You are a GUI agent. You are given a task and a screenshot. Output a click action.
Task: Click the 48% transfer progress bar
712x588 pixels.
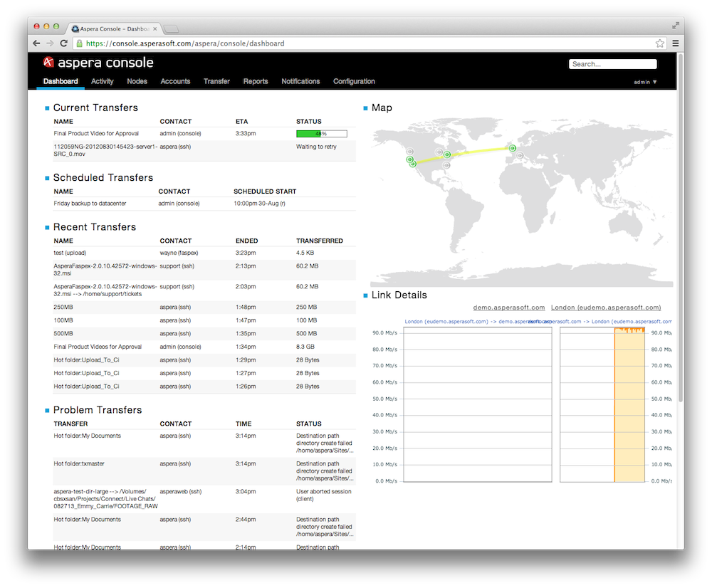321,134
